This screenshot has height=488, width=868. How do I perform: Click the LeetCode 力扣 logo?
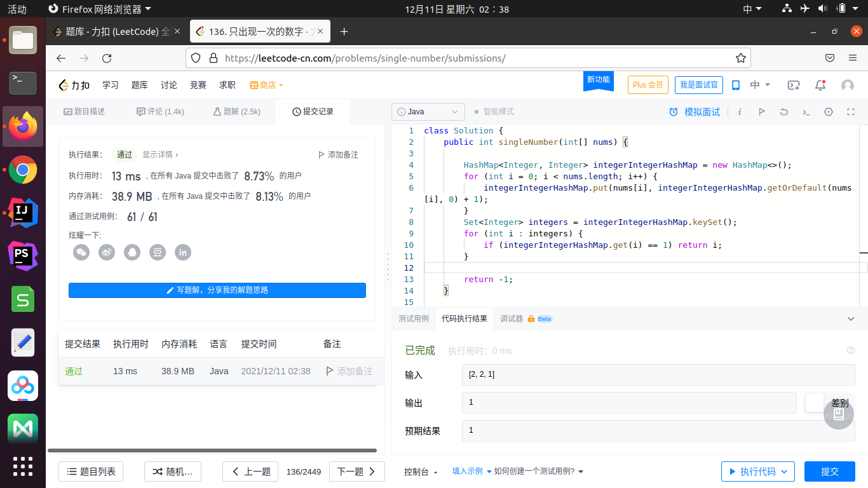74,85
